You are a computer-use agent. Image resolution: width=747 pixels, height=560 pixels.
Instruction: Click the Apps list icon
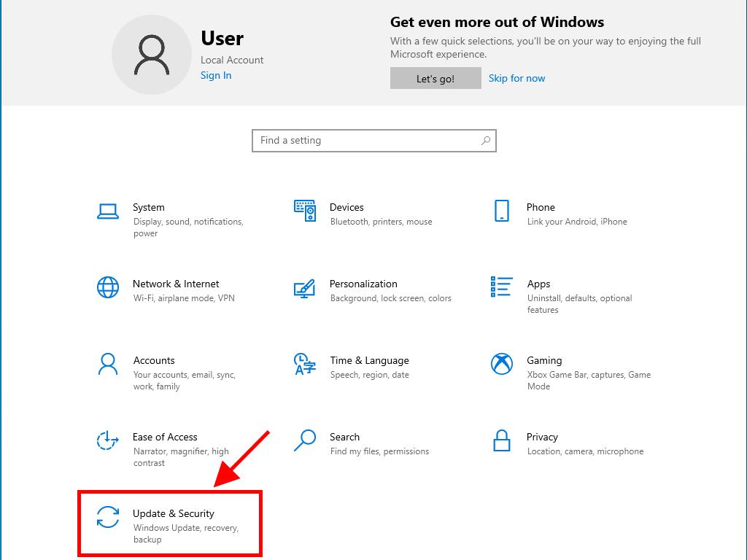(x=502, y=287)
